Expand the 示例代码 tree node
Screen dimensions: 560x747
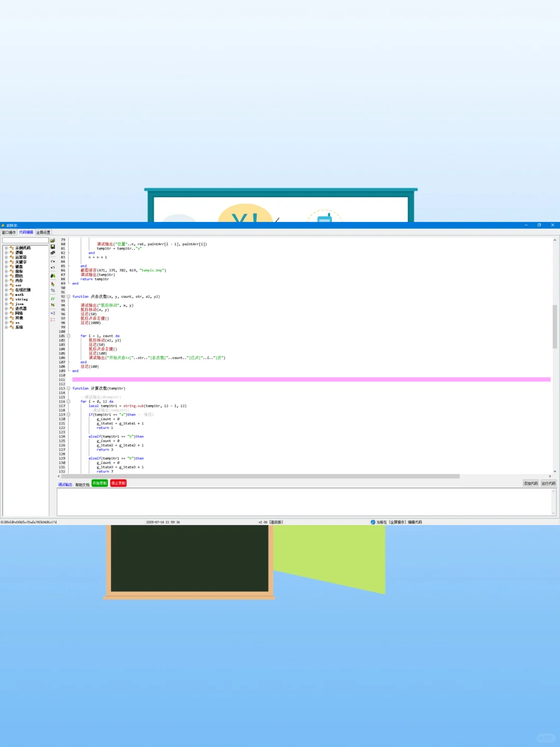[6, 248]
